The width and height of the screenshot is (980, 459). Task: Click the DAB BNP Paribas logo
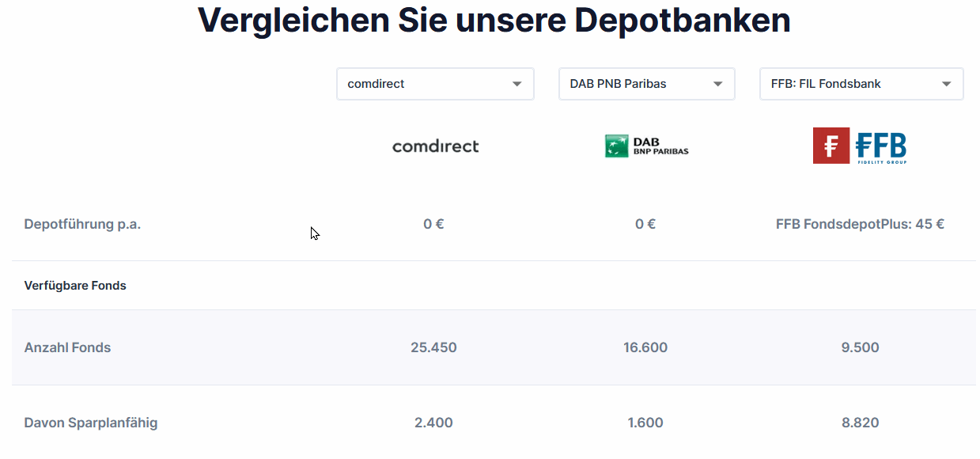coord(646,146)
